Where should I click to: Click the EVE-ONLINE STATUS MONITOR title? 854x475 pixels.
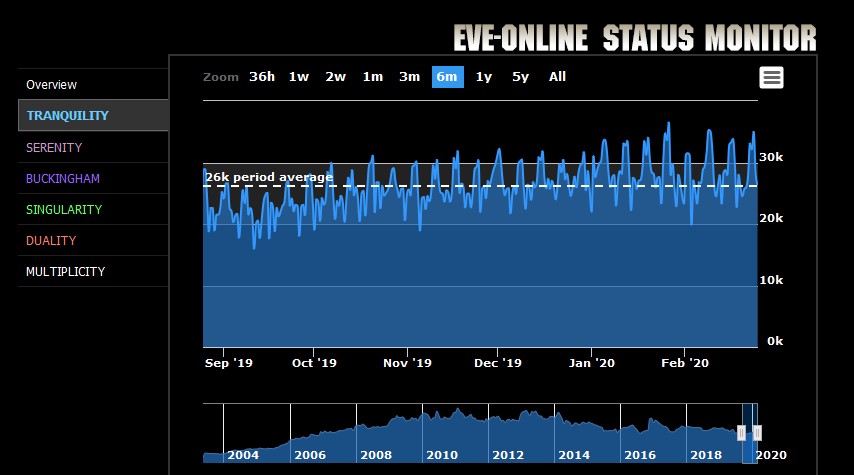[x=635, y=38]
